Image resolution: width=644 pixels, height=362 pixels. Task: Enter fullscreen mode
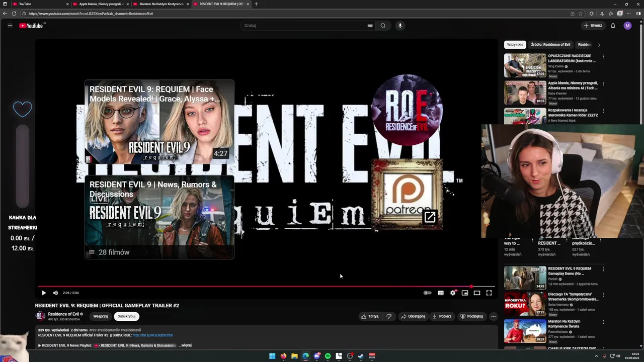pos(489,293)
